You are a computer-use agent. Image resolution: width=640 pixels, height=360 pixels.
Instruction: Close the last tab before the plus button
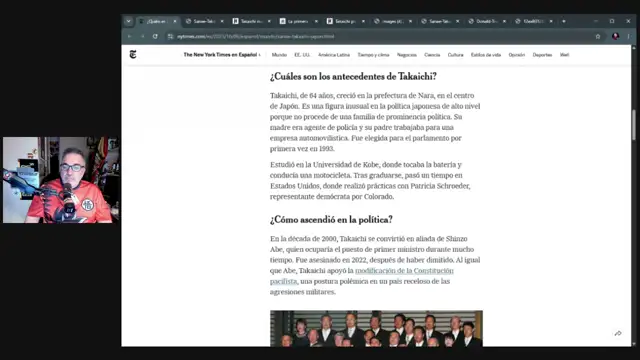pyautogui.click(x=551, y=21)
